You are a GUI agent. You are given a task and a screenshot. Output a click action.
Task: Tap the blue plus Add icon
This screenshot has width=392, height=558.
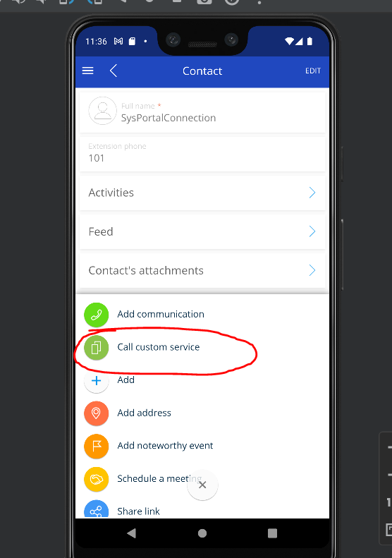click(96, 380)
